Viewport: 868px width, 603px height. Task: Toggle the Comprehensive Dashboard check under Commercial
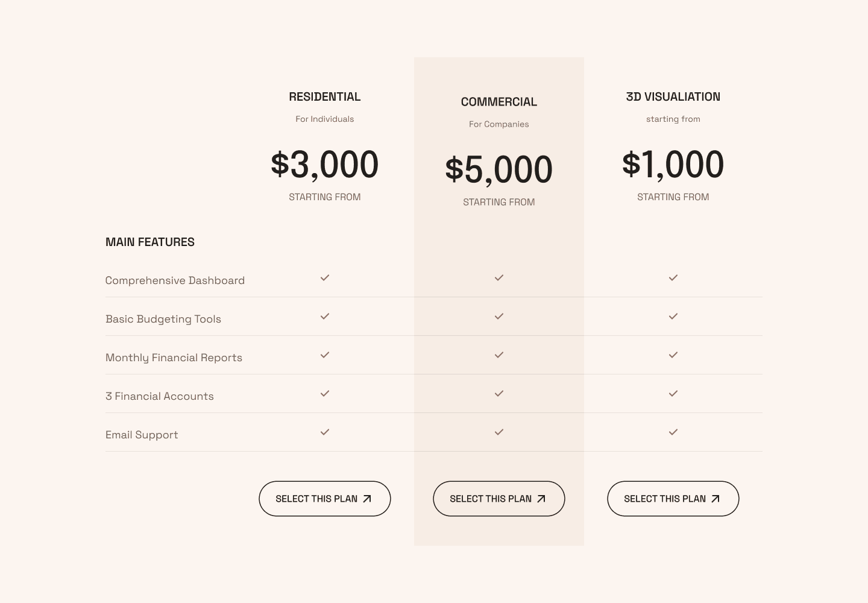(x=498, y=278)
